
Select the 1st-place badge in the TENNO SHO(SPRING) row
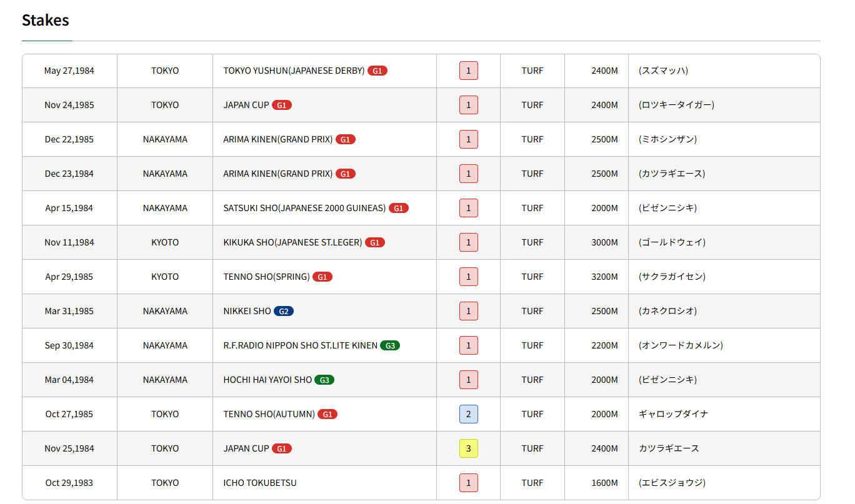[469, 277]
